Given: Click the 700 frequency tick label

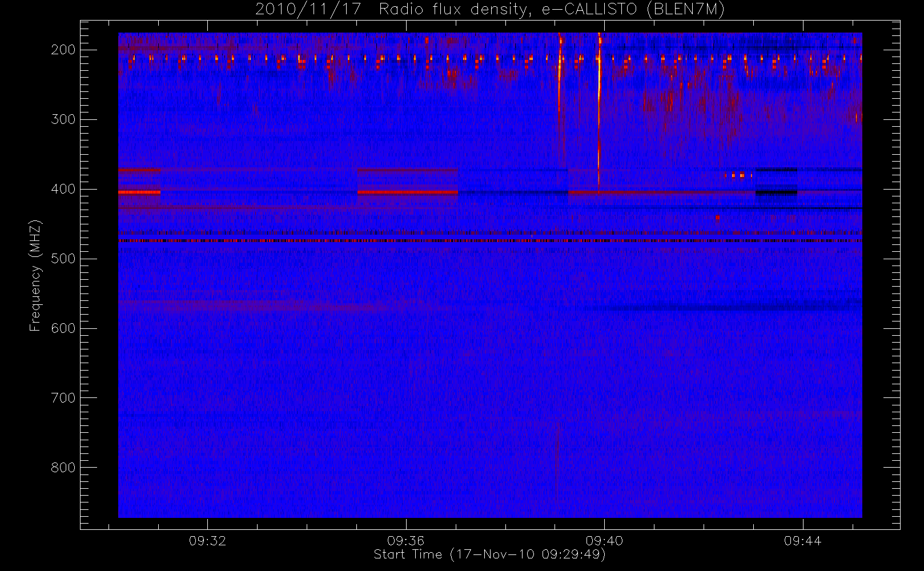Looking at the screenshot, I should 63,398.
